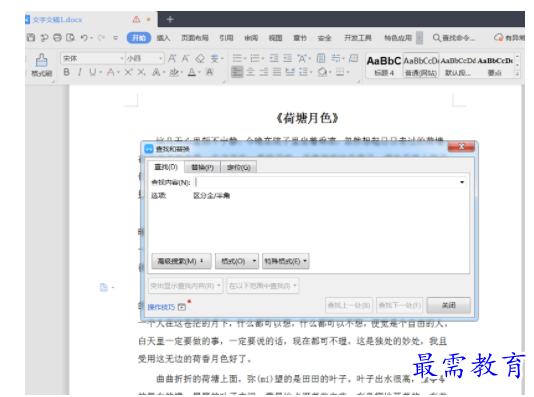Click the 关闭 button in dialog
Viewport: 534px width, 397px height.
[449, 305]
